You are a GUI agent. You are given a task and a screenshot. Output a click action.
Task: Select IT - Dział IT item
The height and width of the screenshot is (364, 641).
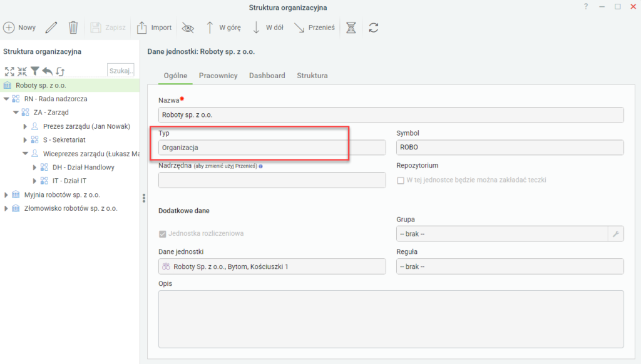69,181
